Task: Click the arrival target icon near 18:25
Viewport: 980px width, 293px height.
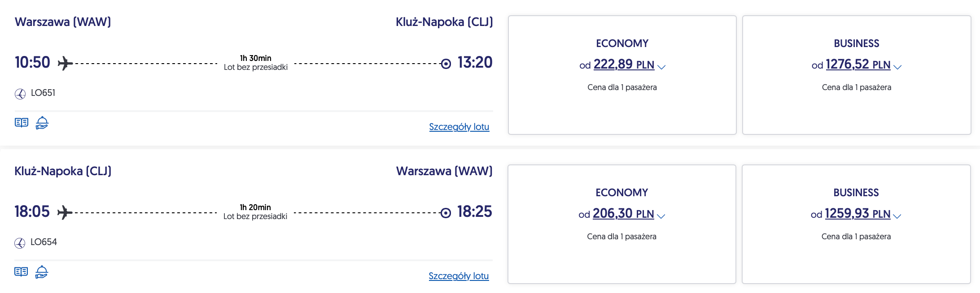Action: (x=445, y=213)
